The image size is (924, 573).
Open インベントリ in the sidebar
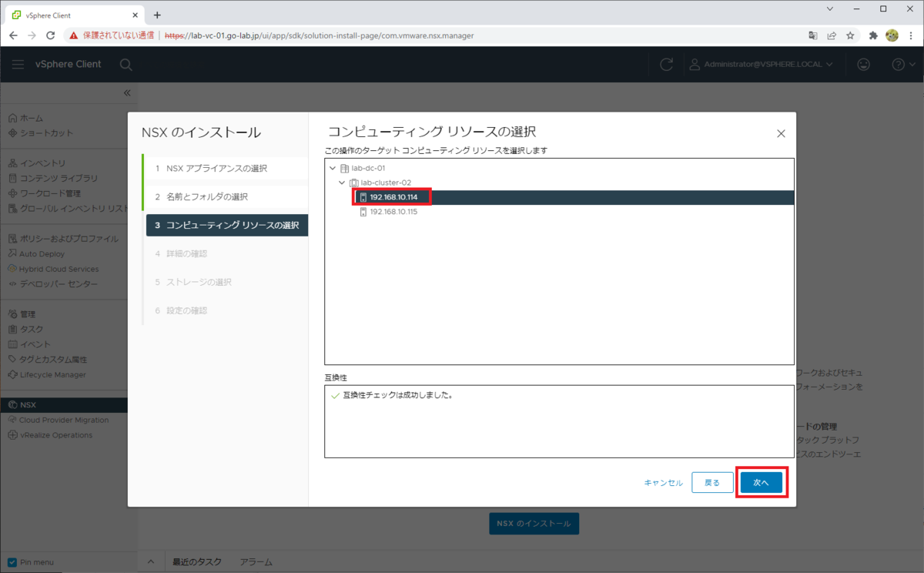[42, 163]
